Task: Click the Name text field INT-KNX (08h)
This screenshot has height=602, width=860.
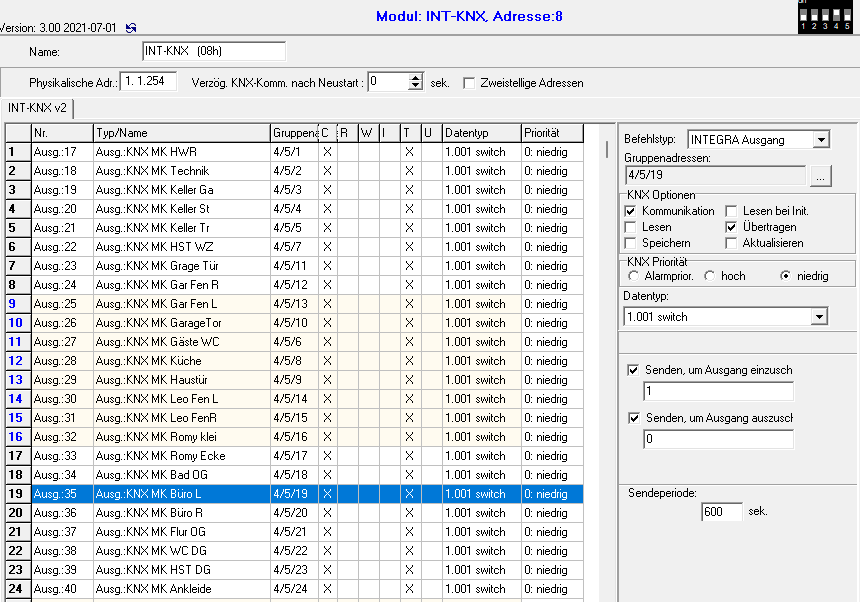Action: tap(214, 51)
